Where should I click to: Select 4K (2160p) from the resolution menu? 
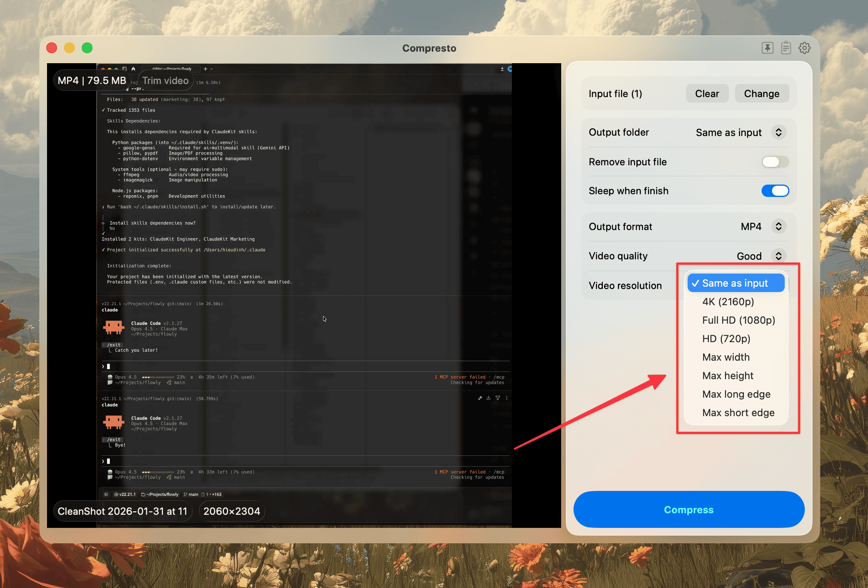[x=728, y=302]
